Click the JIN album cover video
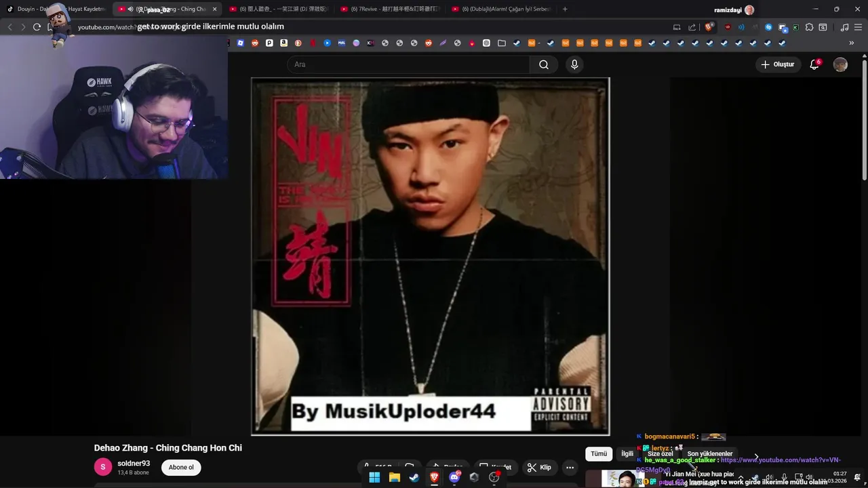This screenshot has height=488, width=868. click(x=431, y=256)
